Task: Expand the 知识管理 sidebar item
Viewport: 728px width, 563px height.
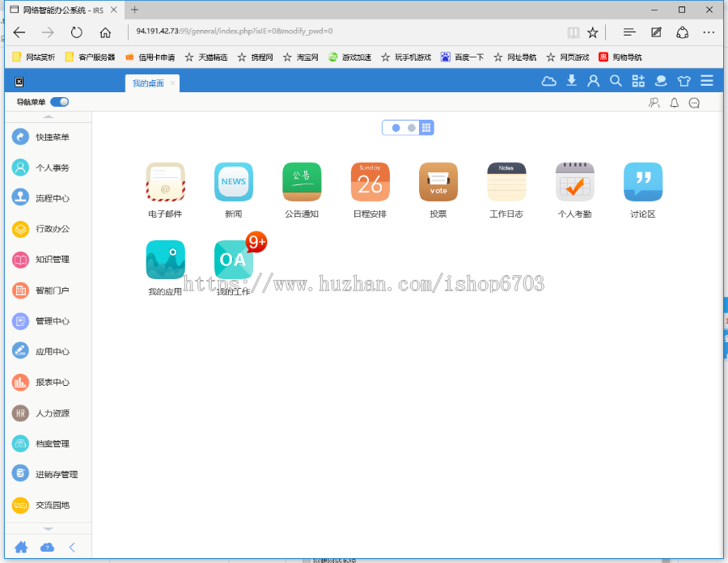Action: (x=48, y=260)
